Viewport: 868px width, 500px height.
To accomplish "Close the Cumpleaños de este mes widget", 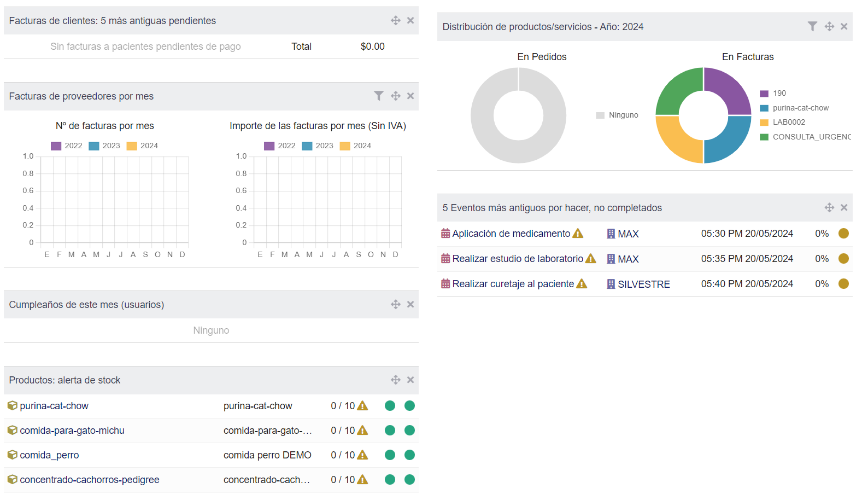I will click(410, 304).
